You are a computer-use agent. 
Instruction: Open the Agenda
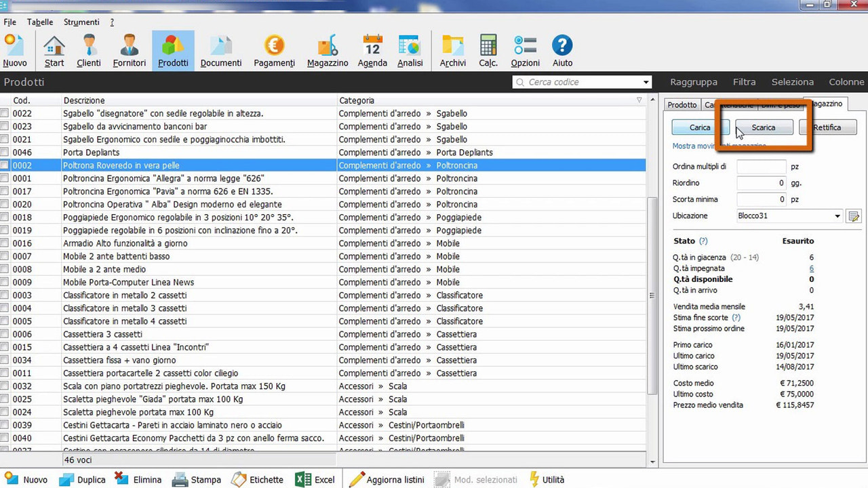click(372, 49)
